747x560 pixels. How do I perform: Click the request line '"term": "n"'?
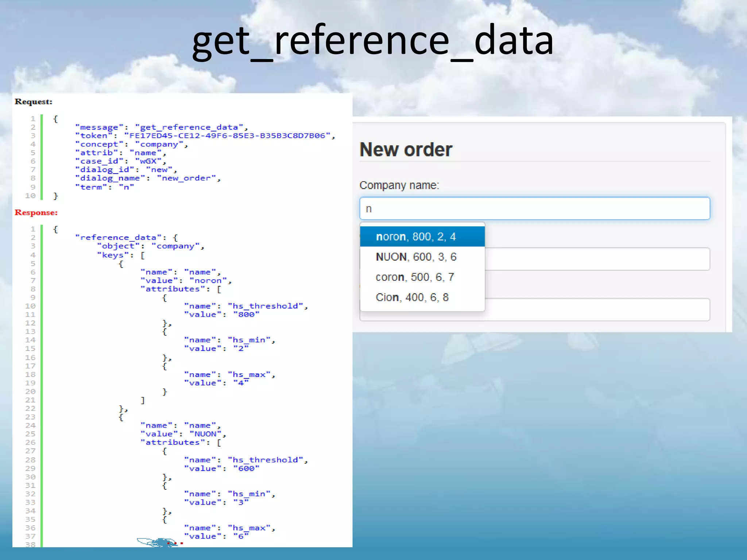tap(105, 187)
